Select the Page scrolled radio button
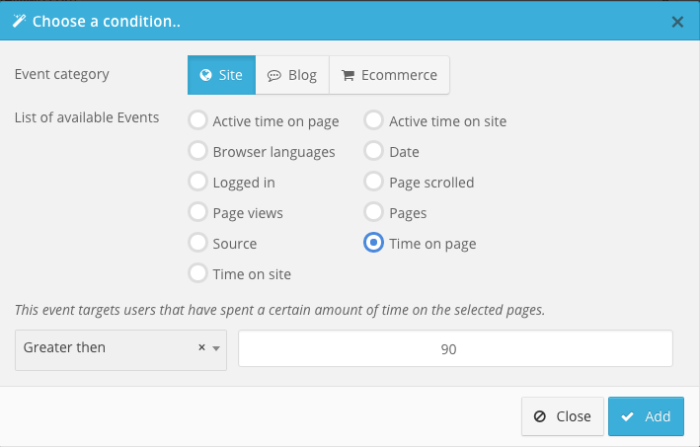The image size is (700, 447). click(x=374, y=181)
